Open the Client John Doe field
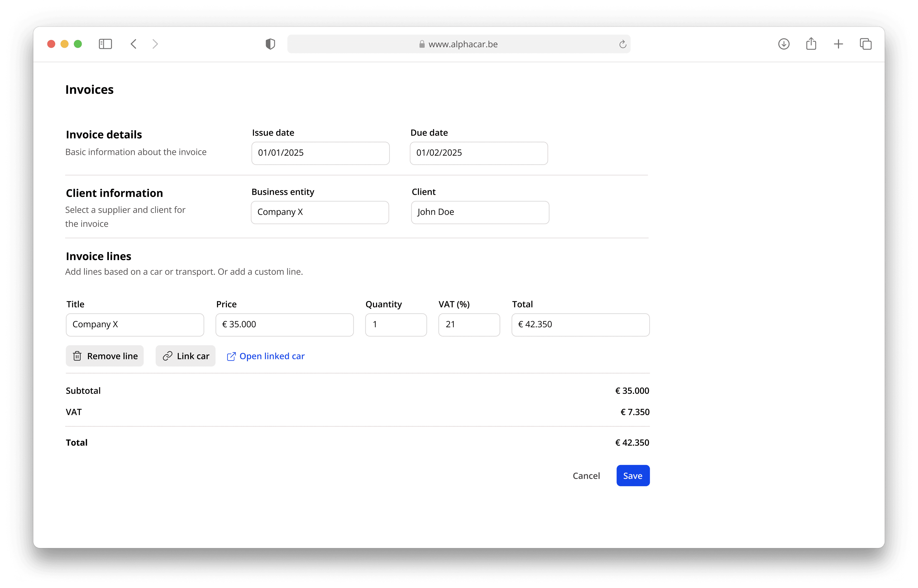 pyautogui.click(x=480, y=212)
